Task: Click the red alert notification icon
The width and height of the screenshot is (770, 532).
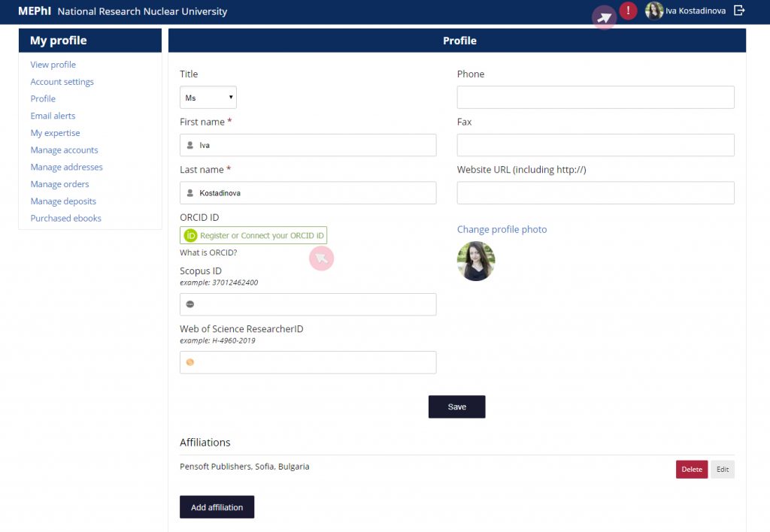Action: click(628, 11)
